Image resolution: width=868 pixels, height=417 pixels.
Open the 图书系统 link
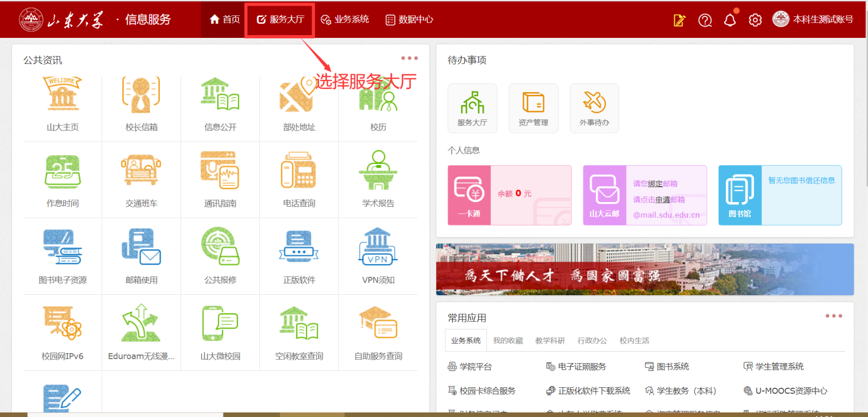pyautogui.click(x=667, y=366)
